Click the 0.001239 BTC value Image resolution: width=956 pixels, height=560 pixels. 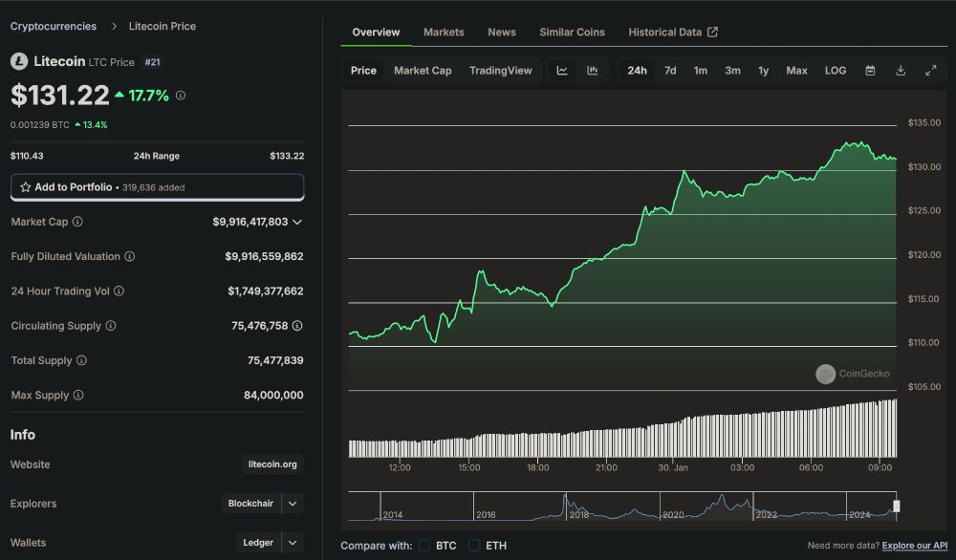(39, 125)
